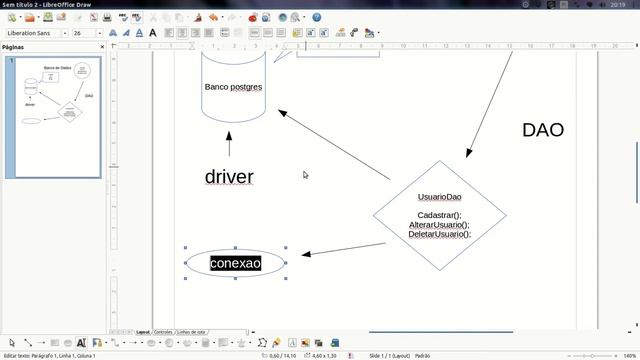640x360 pixels.
Task: Expand the Undo history dropdown arrow
Action: pos(222,17)
